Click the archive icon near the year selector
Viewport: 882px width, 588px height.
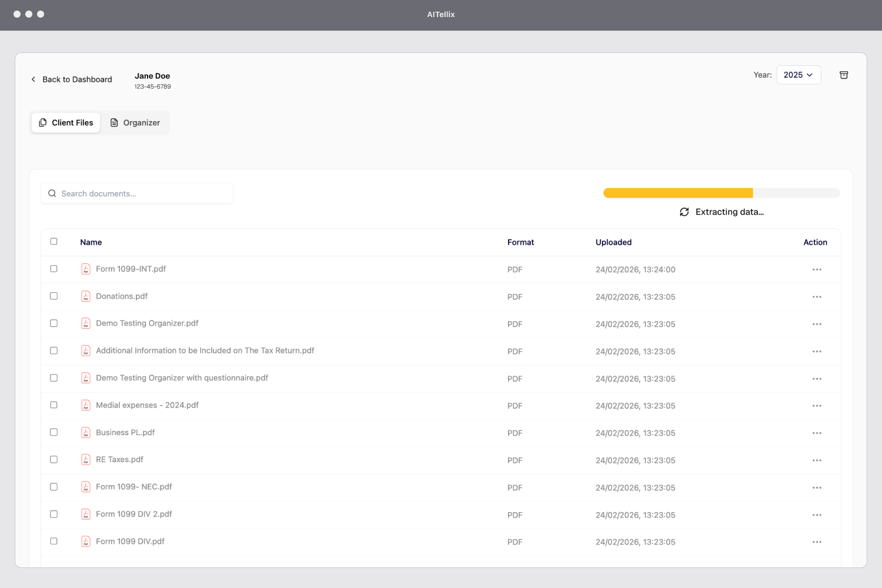[844, 75]
